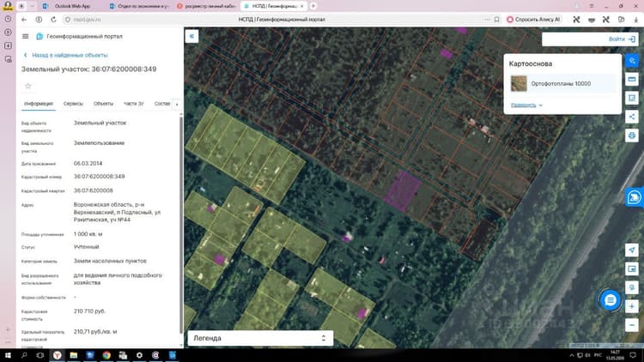The width and height of the screenshot is (644, 362).
Task: Open the map layers search tool
Action: [x=632, y=61]
